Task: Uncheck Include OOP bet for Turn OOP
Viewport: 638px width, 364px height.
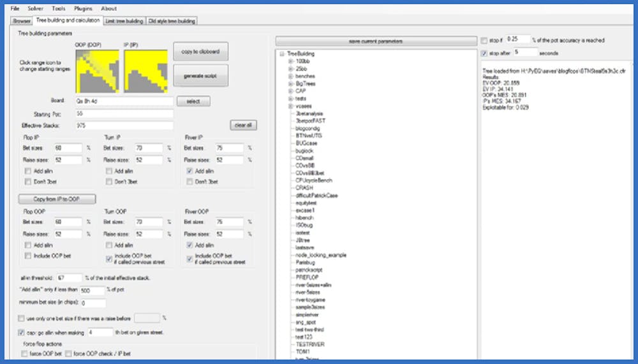Action: 108,259
